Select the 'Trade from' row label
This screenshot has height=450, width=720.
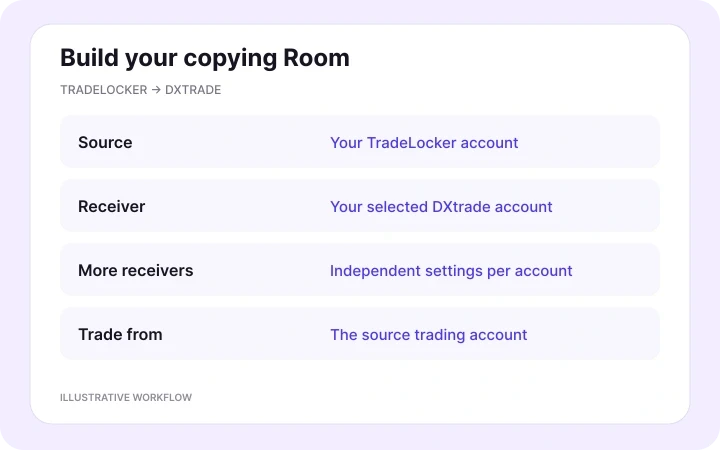click(120, 334)
